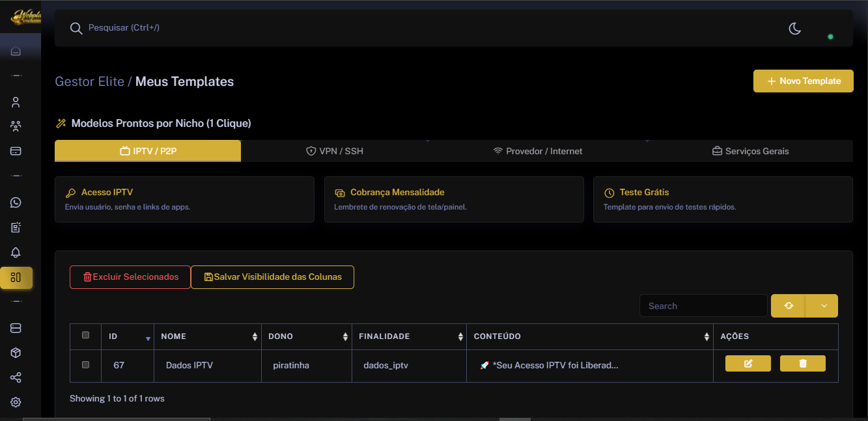Switch to the Serviços Gerais tab

tap(749, 151)
